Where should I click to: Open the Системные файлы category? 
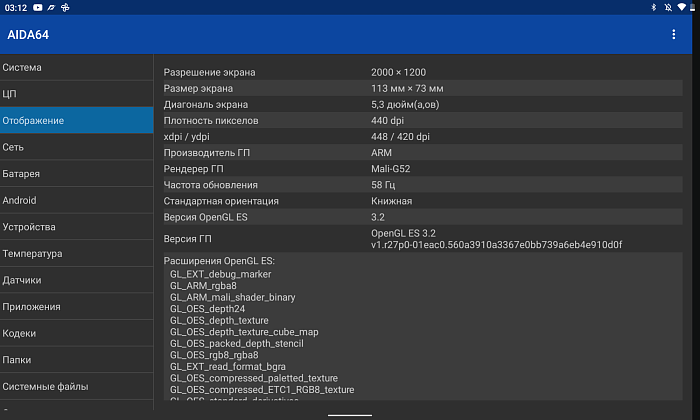click(x=76, y=387)
